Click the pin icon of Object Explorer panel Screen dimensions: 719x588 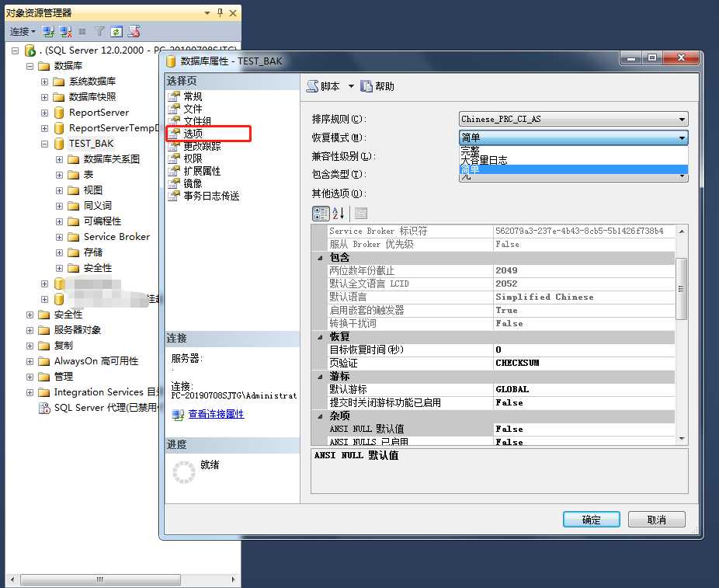tap(220, 13)
